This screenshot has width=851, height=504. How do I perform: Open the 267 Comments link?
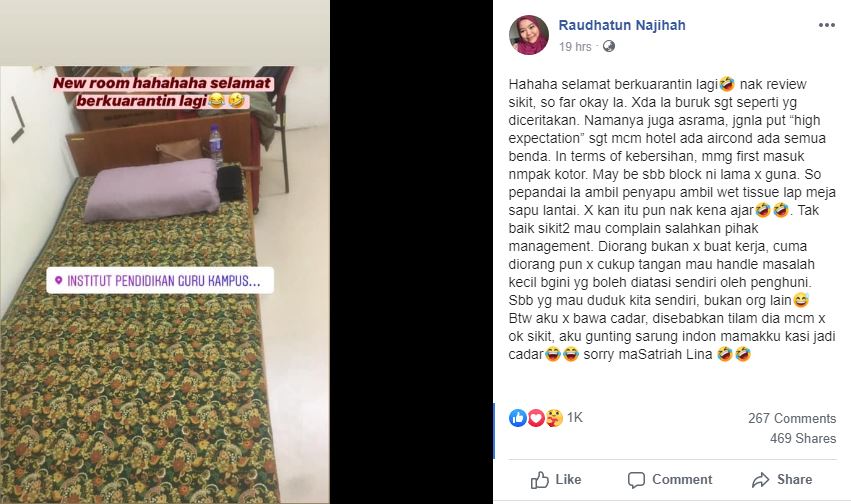(x=792, y=418)
